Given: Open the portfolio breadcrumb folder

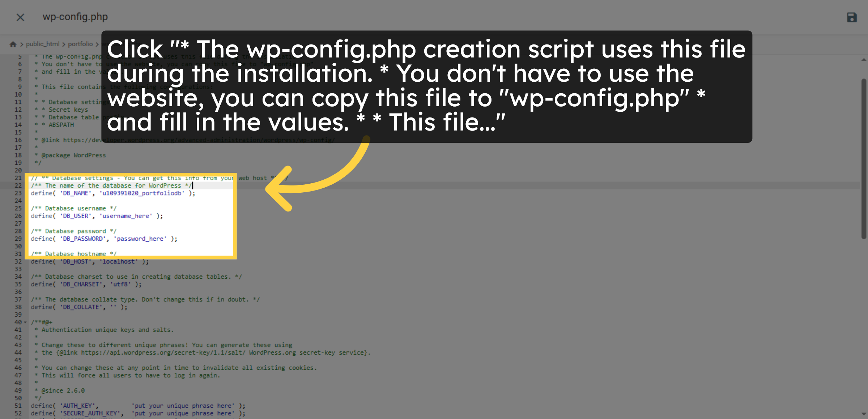Looking at the screenshot, I should pos(81,44).
